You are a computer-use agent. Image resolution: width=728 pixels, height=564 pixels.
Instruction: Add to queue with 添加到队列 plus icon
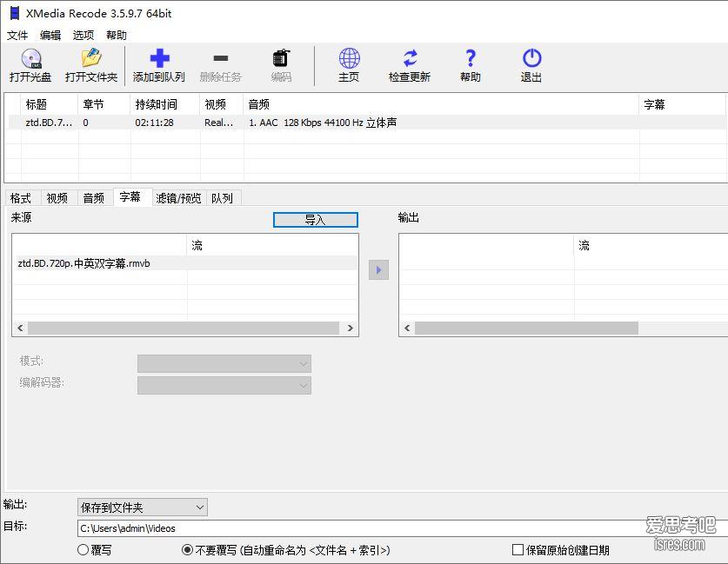(x=159, y=58)
